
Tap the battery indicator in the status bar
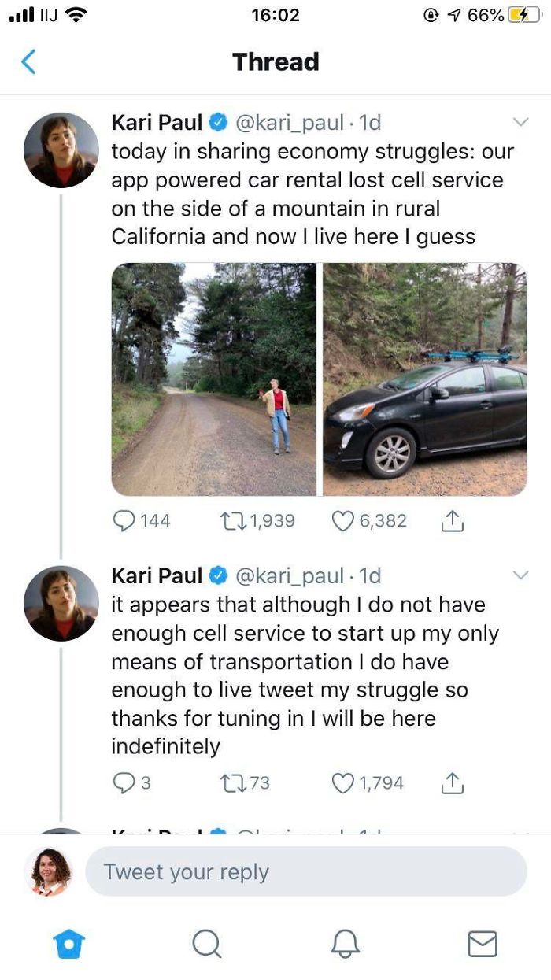click(x=523, y=14)
